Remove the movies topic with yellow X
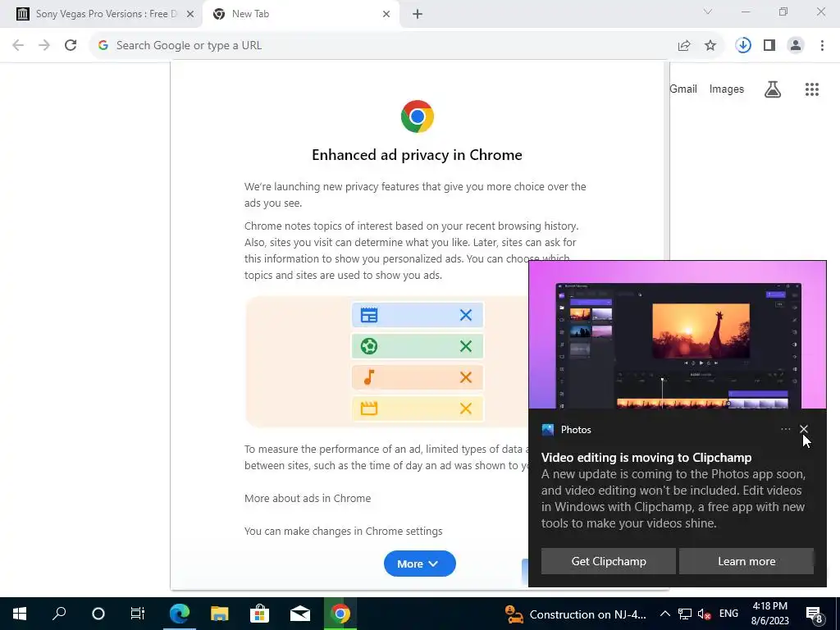The image size is (840, 630). (466, 409)
